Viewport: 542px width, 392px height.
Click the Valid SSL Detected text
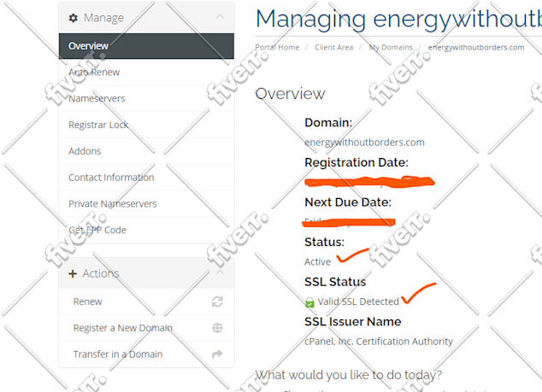358,301
